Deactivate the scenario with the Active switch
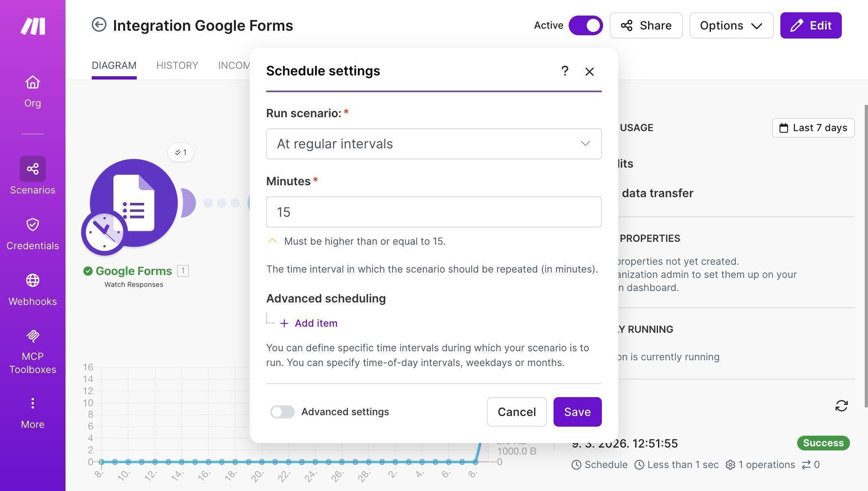868x491 pixels. pos(585,25)
